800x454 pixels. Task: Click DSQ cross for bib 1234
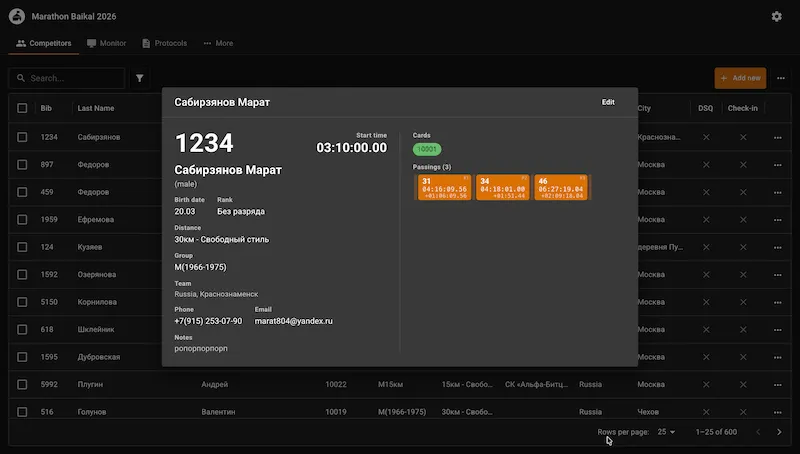point(706,137)
